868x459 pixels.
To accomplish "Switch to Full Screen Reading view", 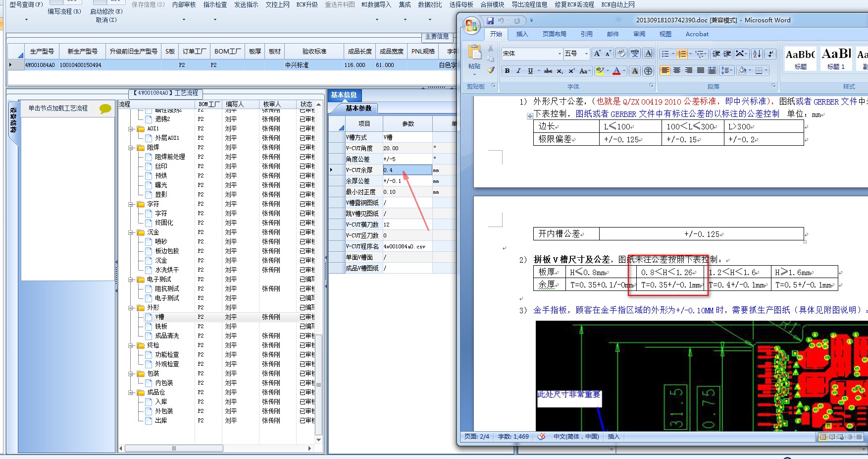I will [832, 437].
